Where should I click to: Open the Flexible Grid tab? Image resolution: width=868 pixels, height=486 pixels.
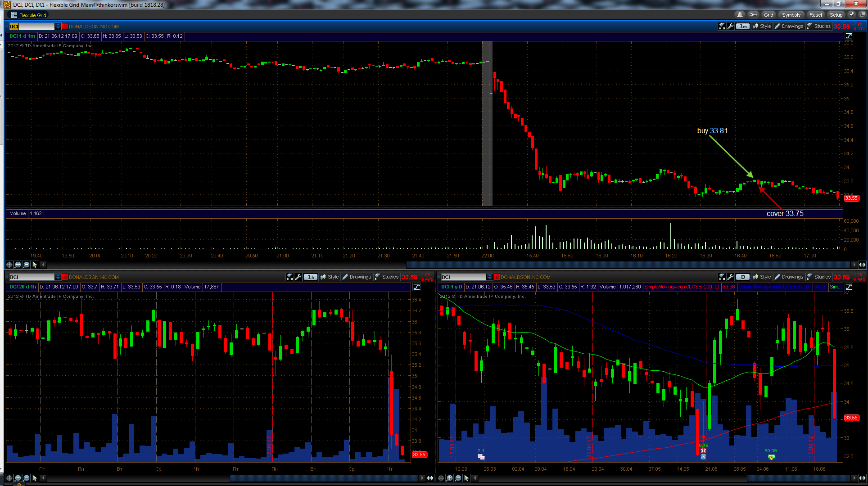coord(28,15)
